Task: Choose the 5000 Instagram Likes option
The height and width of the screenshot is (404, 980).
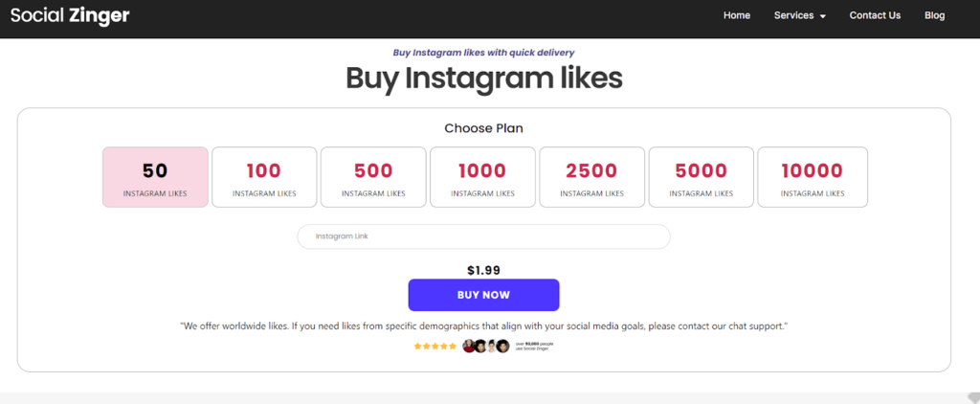Action: 701,177
